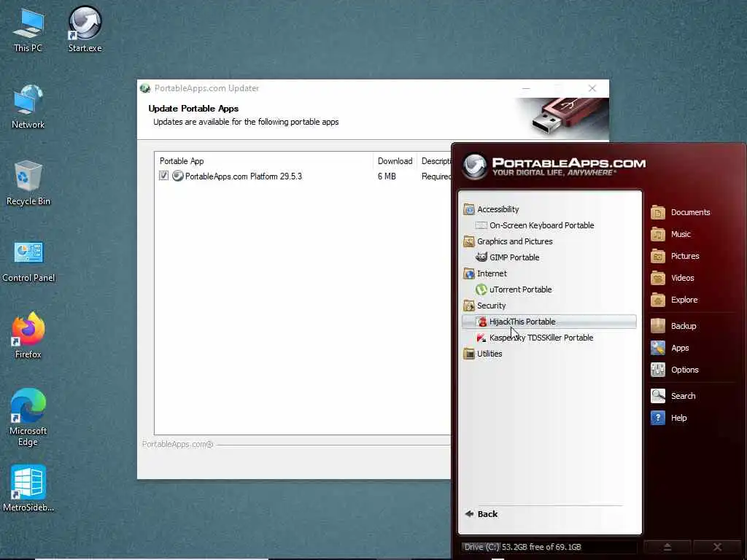Click the Download column header
Image resolution: width=747 pixels, height=560 pixels.
point(395,161)
